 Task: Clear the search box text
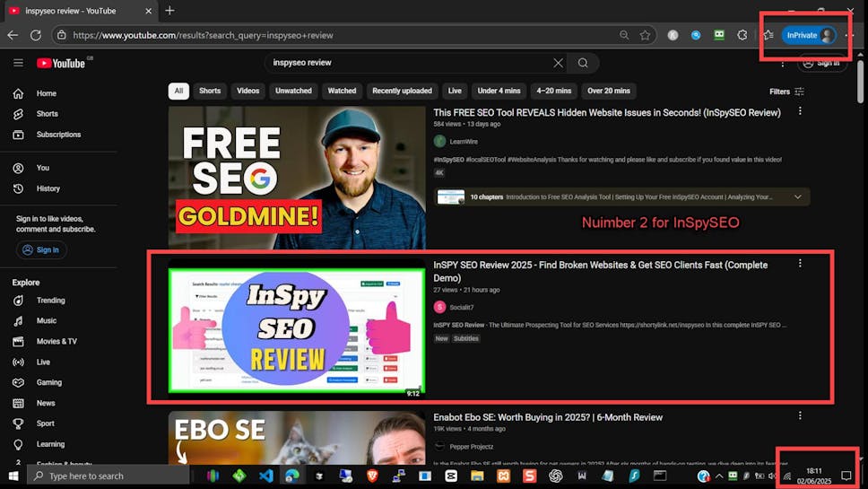[x=558, y=63]
